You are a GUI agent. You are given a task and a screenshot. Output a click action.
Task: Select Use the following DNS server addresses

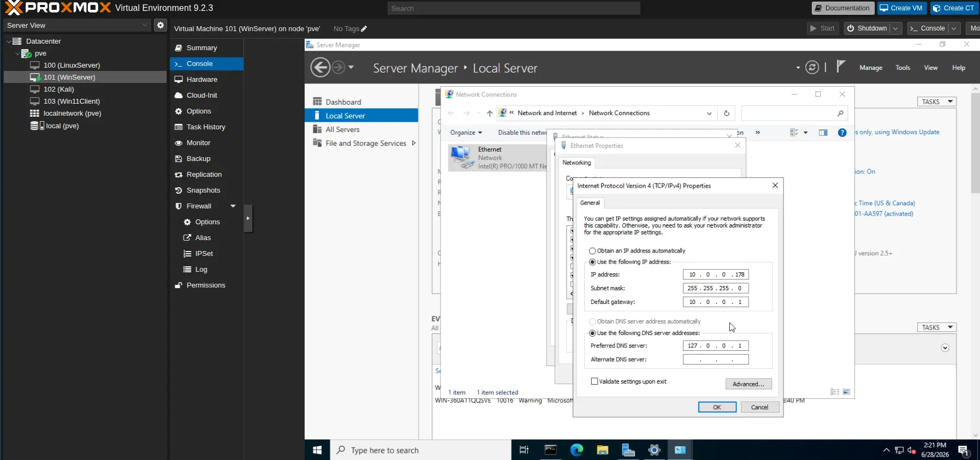(x=592, y=333)
